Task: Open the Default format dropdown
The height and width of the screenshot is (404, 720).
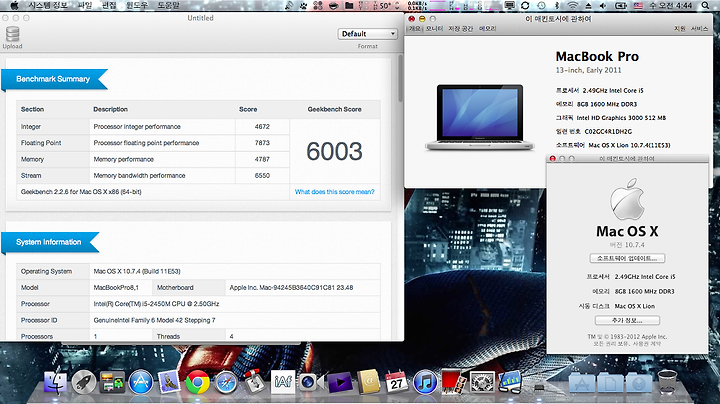Action: click(367, 34)
